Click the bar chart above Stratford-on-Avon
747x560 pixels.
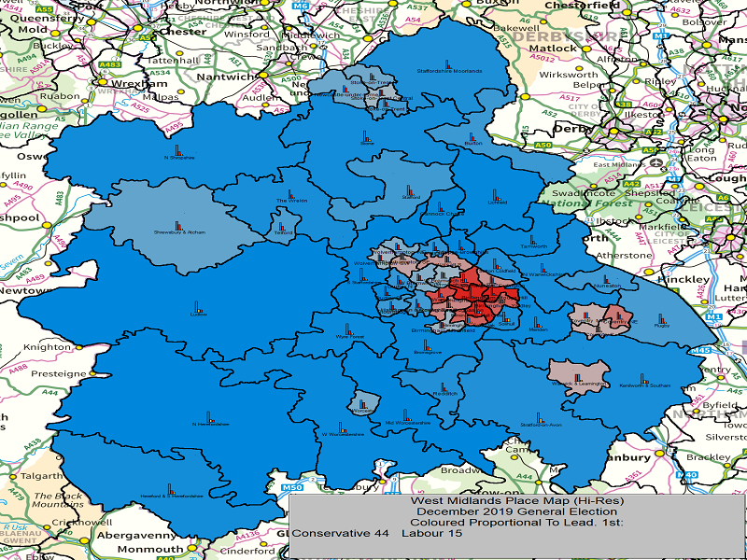pyautogui.click(x=540, y=417)
